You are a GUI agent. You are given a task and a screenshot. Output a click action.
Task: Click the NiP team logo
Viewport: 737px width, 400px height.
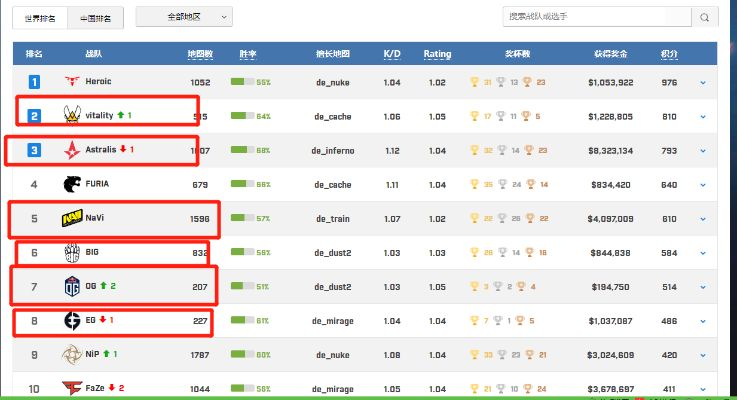pyautogui.click(x=72, y=354)
